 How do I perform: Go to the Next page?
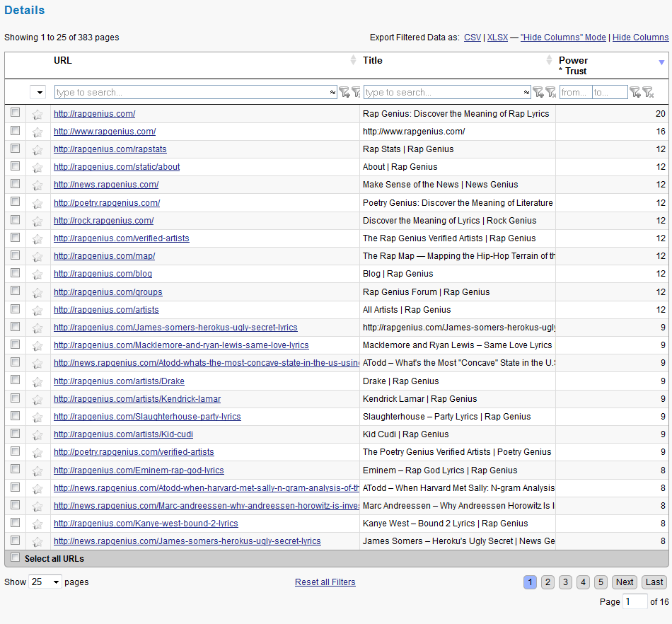click(x=625, y=582)
